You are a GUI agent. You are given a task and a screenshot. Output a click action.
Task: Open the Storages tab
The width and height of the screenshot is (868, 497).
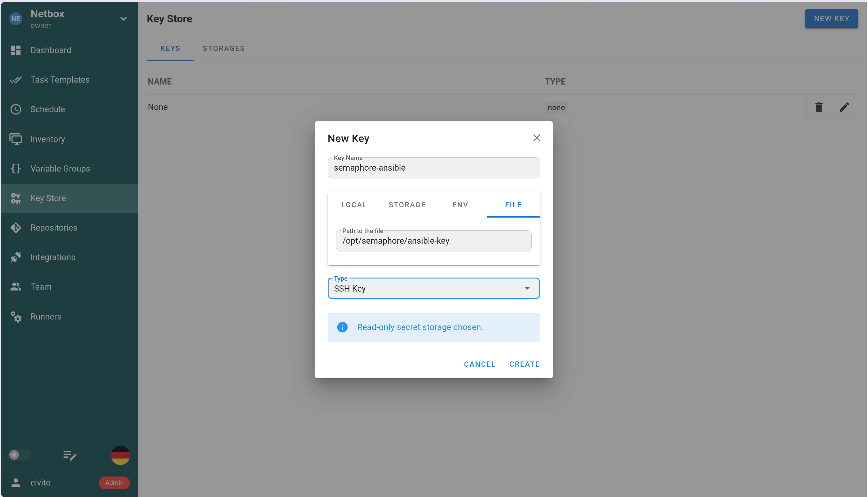click(x=224, y=48)
